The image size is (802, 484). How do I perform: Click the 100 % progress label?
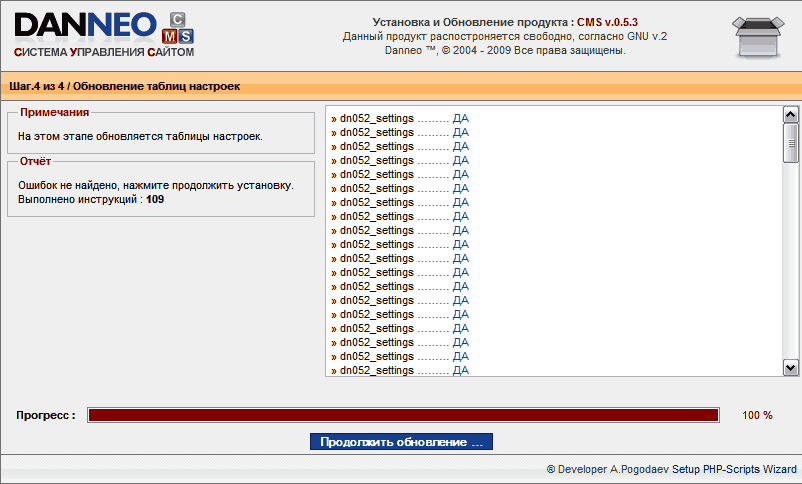coord(757,415)
